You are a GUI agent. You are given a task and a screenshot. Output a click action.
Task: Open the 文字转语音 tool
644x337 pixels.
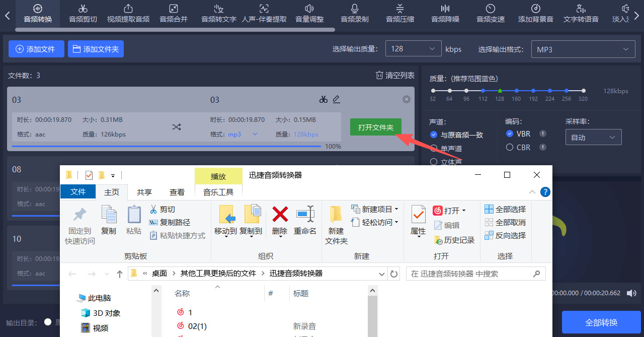[x=581, y=14]
